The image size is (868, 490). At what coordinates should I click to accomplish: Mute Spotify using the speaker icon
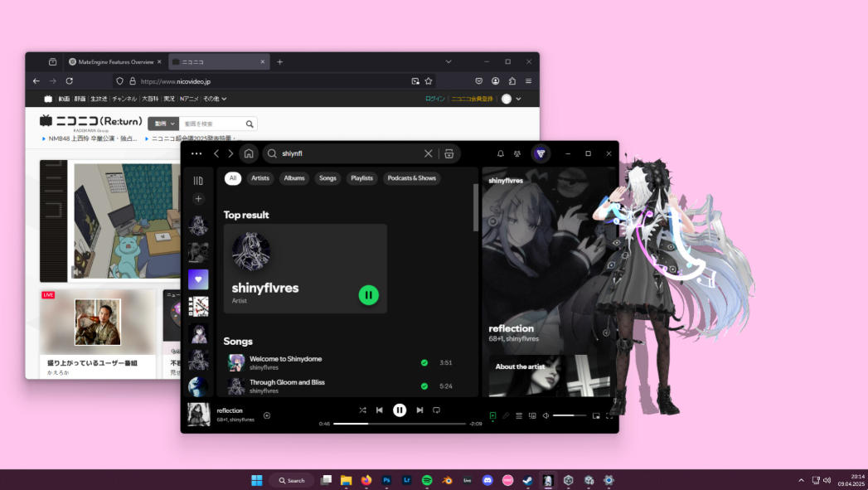tap(546, 415)
